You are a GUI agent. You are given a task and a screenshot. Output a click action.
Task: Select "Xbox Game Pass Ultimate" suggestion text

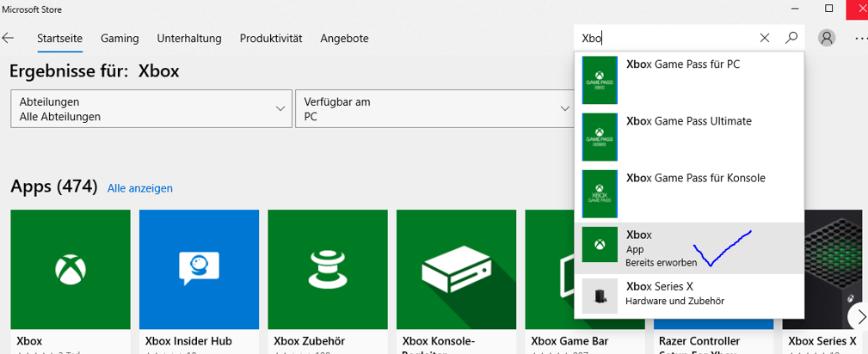689,121
